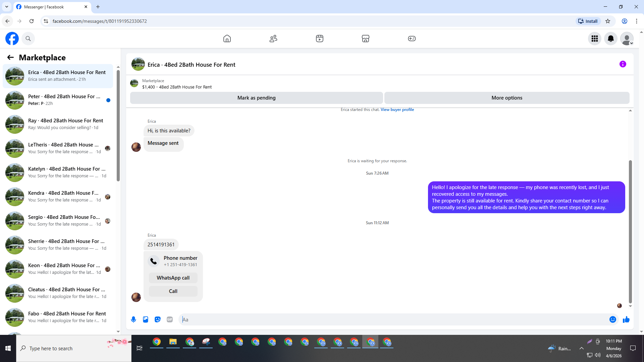Viewport: 644px width, 362px height.
Task: Open Peter conversation in the list
Action: (x=58, y=100)
